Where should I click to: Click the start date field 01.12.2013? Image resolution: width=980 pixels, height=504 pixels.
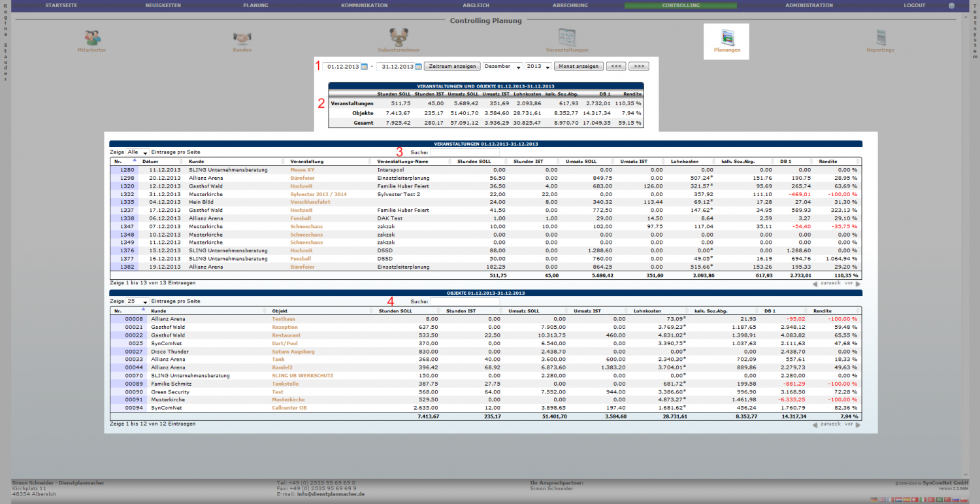(x=342, y=67)
